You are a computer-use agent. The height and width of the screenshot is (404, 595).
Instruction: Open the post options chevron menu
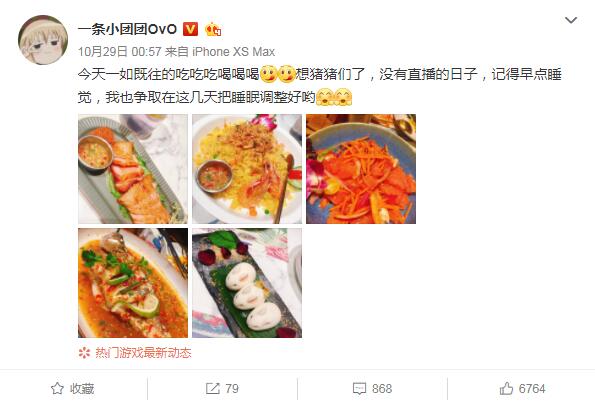(571, 20)
